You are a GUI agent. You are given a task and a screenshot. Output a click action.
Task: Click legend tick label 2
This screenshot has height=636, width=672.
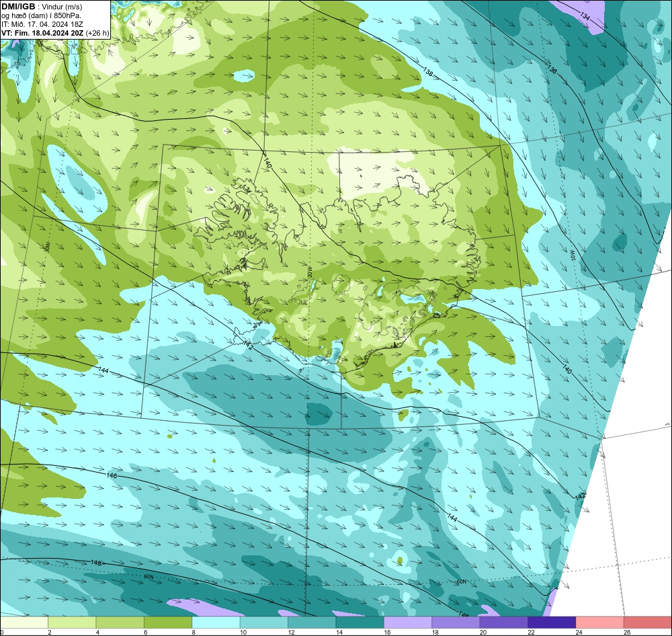50,632
